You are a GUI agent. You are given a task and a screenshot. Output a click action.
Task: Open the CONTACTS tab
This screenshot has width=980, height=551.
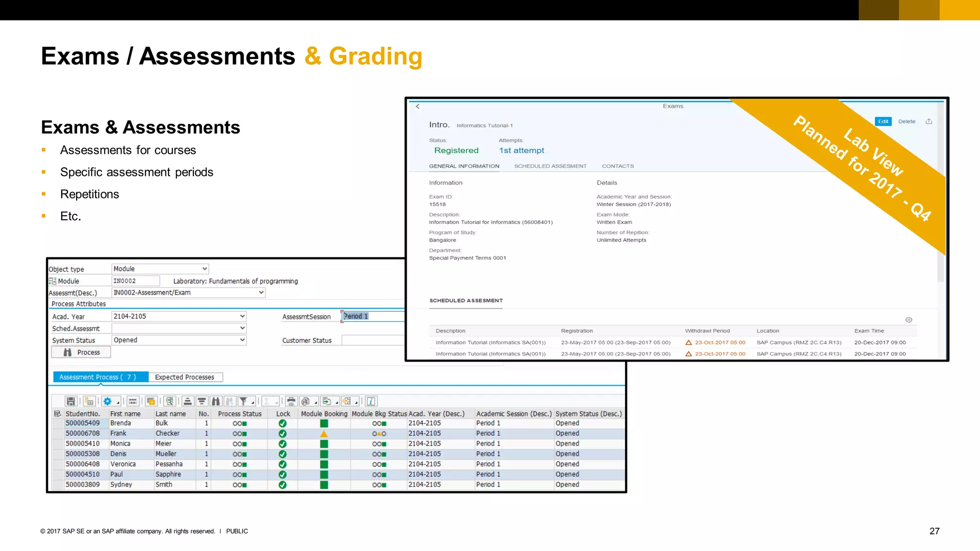618,166
